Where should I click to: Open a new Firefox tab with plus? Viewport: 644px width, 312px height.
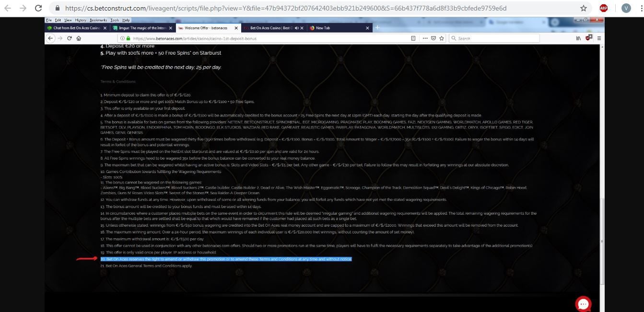pyautogui.click(x=377, y=28)
